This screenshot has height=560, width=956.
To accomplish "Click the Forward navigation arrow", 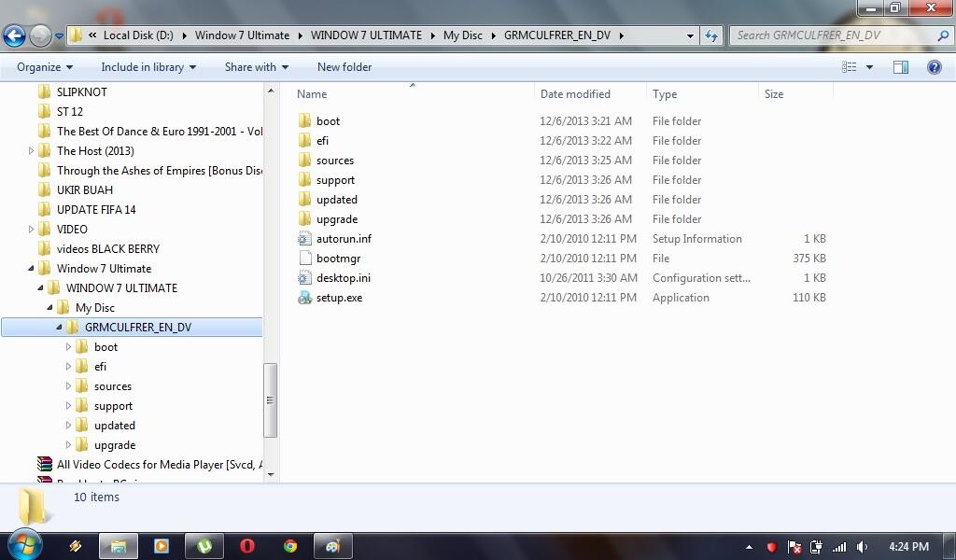I will 40,36.
